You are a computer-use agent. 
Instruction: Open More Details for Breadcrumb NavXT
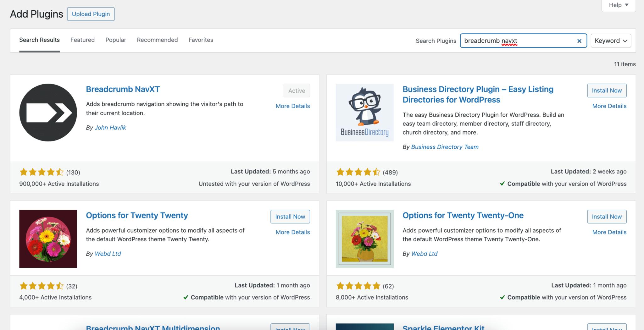pyautogui.click(x=292, y=106)
